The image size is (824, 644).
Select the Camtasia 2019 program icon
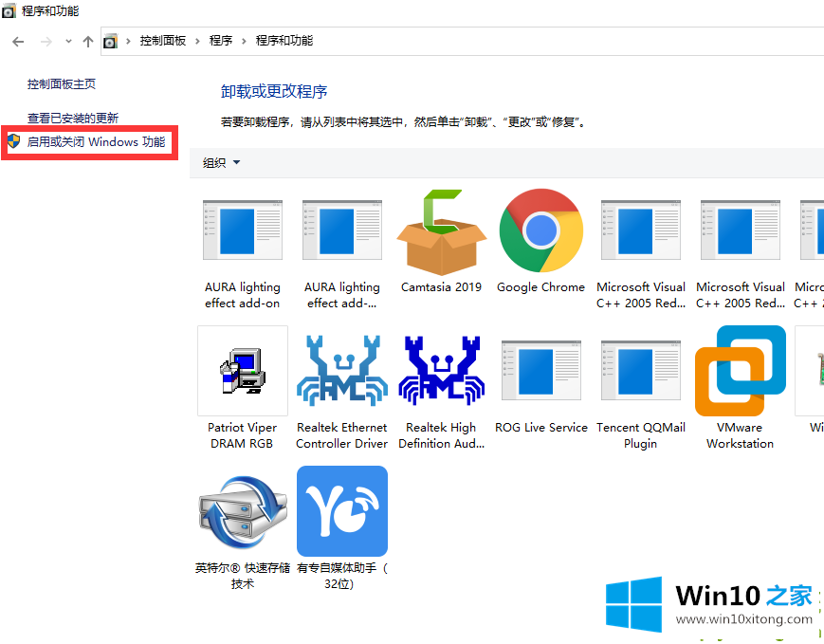point(442,231)
